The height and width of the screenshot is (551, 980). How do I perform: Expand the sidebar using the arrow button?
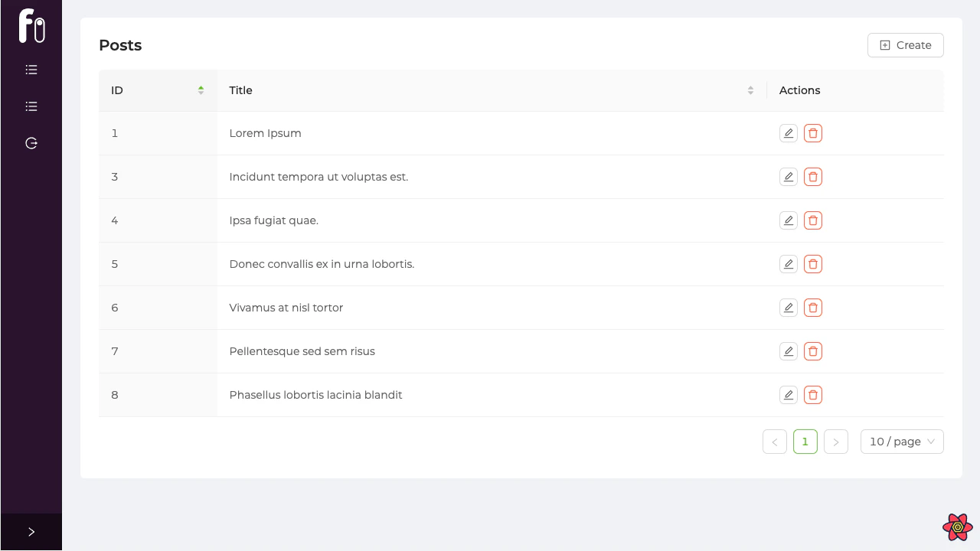[x=31, y=531]
